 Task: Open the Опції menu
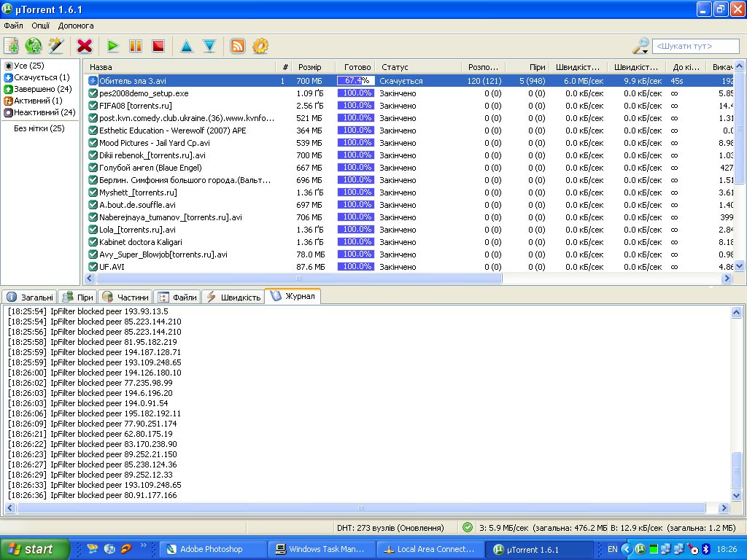(41, 26)
